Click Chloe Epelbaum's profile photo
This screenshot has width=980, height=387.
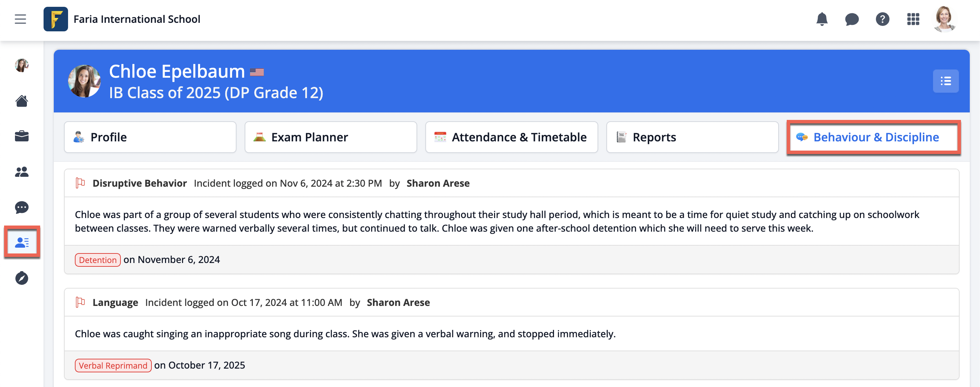click(84, 81)
